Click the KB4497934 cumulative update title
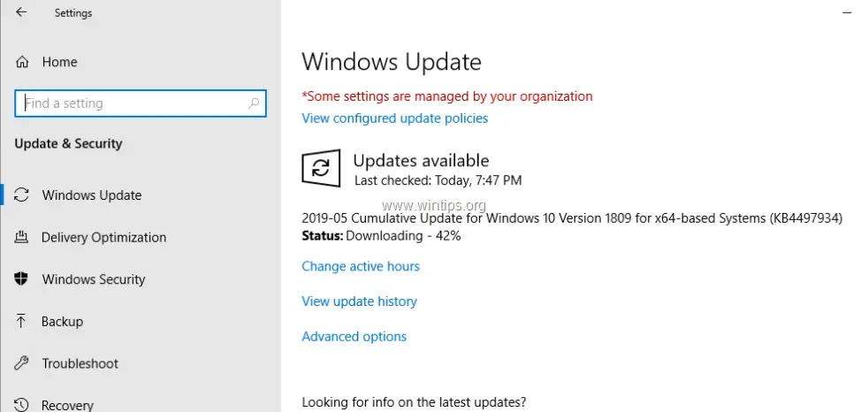Viewport: 868px width, 412px height. click(572, 218)
